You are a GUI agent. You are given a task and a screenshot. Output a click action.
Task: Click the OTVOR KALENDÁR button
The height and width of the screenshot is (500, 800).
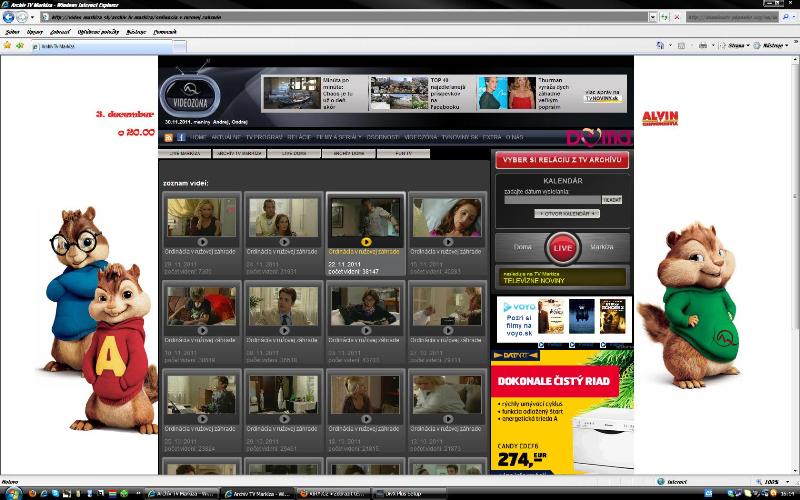coord(567,213)
